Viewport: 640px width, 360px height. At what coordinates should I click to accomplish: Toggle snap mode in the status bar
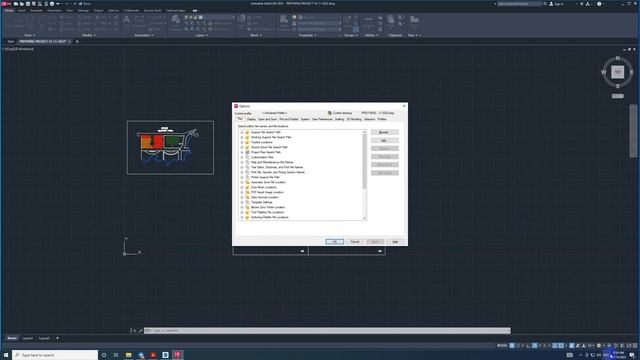(518, 346)
